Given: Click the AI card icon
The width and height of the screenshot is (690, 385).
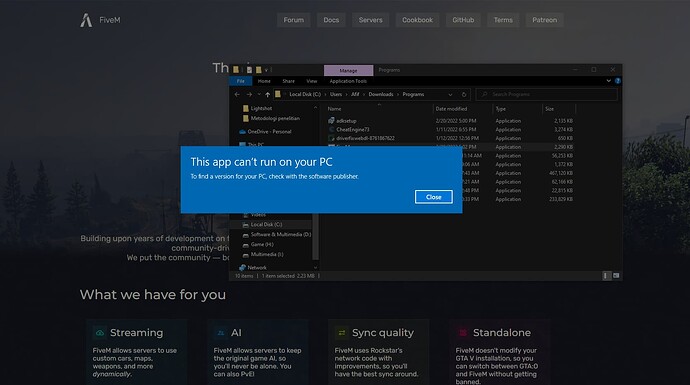Looking at the screenshot, I should [220, 333].
